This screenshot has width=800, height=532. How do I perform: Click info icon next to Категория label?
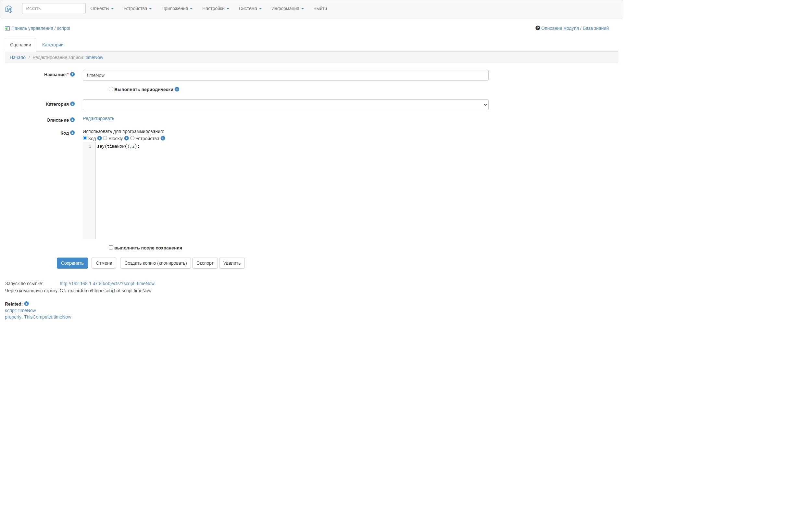coord(72,104)
